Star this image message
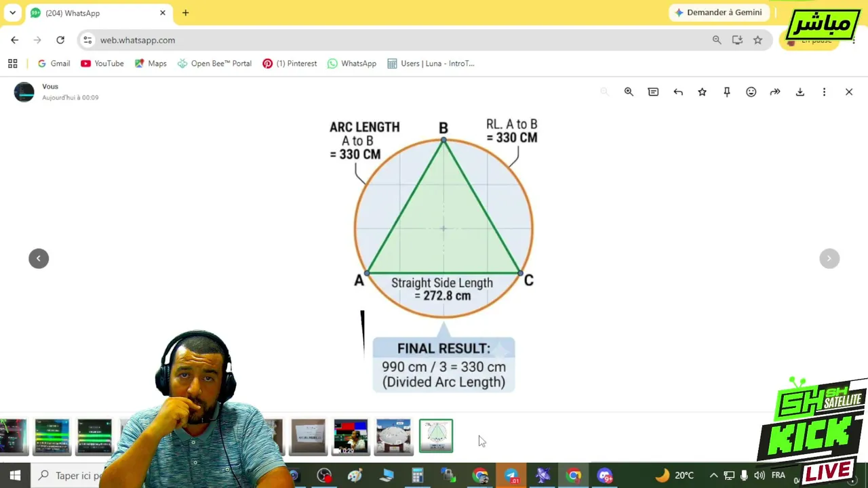The width and height of the screenshot is (868, 488). tap(703, 92)
